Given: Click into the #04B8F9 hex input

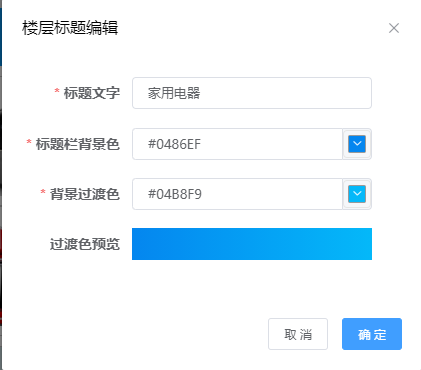Looking at the screenshot, I should pyautogui.click(x=237, y=194).
